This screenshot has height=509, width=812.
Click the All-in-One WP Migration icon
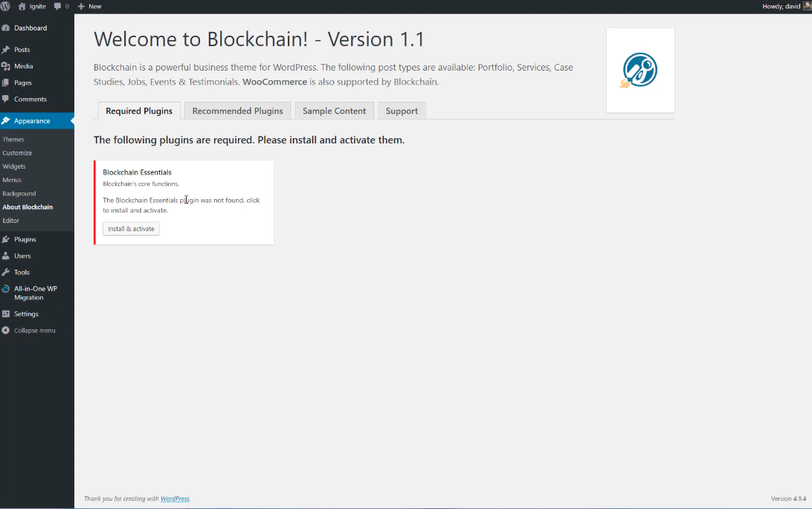[x=6, y=289]
